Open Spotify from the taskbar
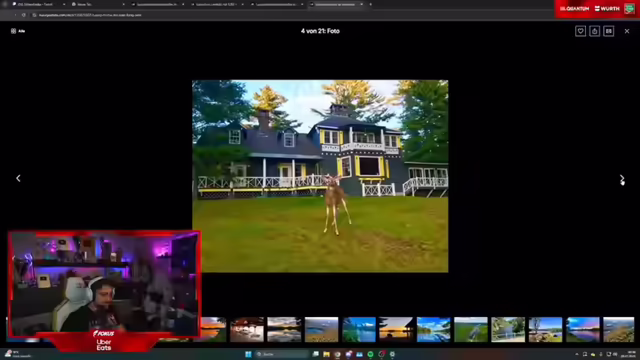Screen dimensions: 640x360 pyautogui.click(x=370, y=354)
